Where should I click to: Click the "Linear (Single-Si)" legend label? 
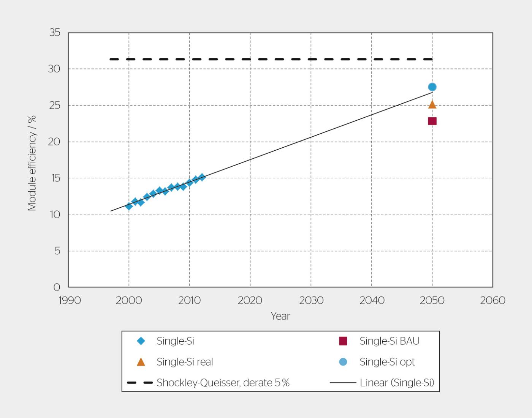click(397, 383)
